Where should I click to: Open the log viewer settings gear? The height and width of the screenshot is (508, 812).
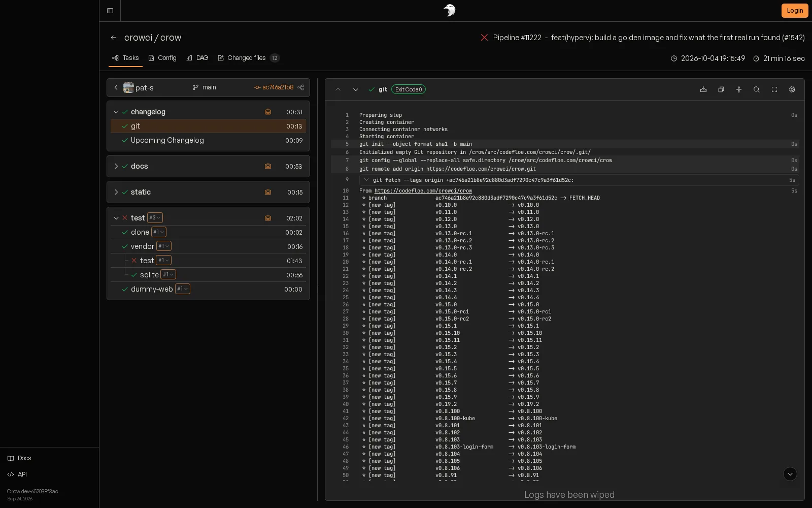pos(792,89)
